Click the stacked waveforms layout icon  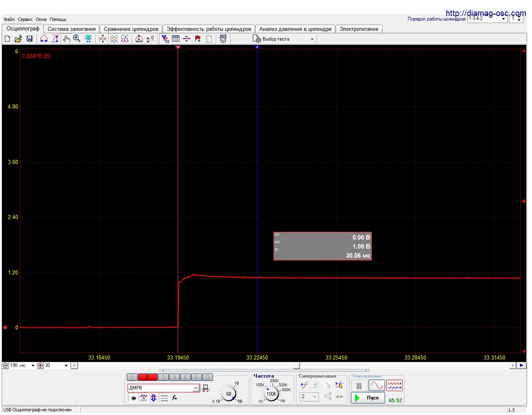[x=114, y=39]
